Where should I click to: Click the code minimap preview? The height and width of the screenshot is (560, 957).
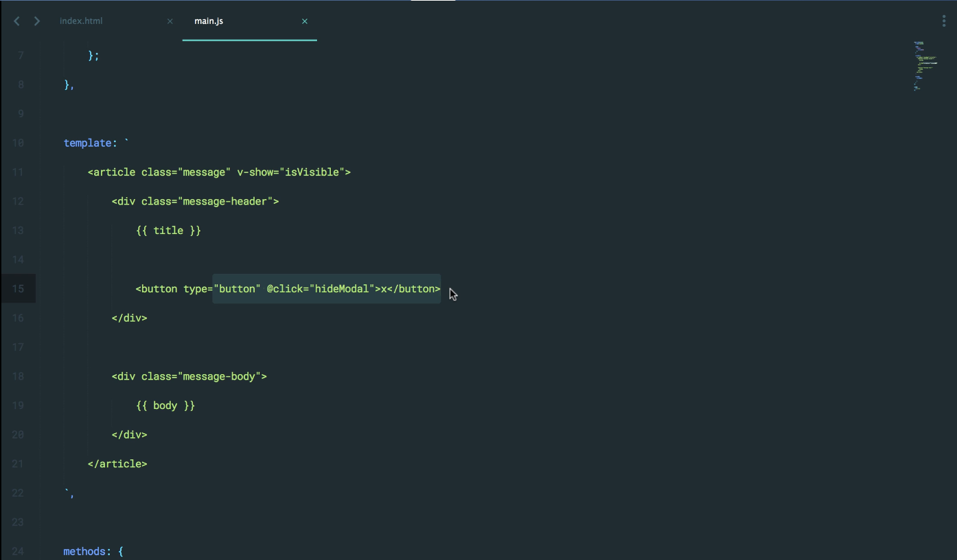(x=925, y=66)
